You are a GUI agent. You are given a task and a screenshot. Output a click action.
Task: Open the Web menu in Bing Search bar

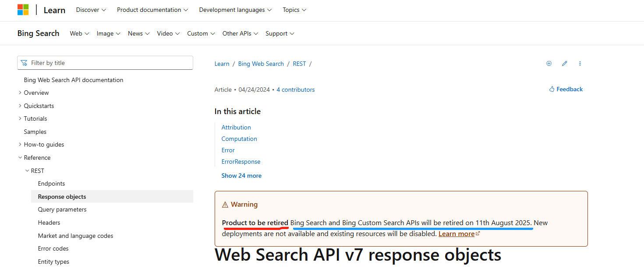(80, 33)
